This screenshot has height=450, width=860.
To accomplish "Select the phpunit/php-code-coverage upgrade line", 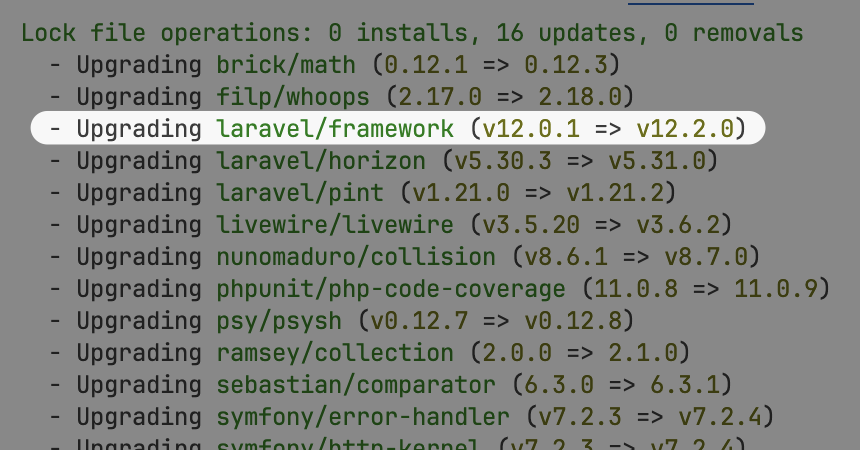I will 439,289.
